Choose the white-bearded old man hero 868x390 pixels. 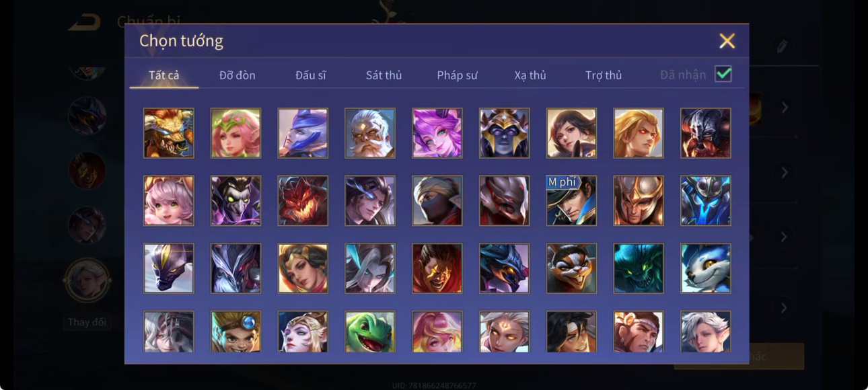(370, 133)
